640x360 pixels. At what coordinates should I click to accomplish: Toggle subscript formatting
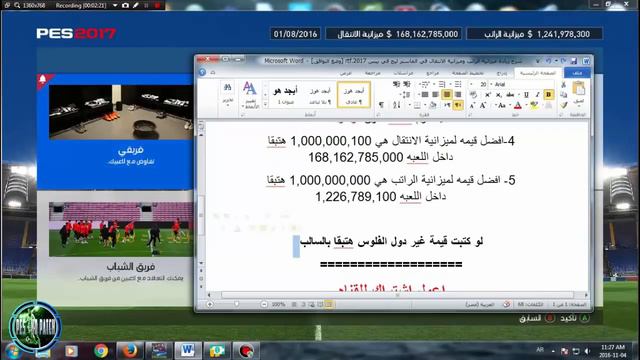point(498,95)
